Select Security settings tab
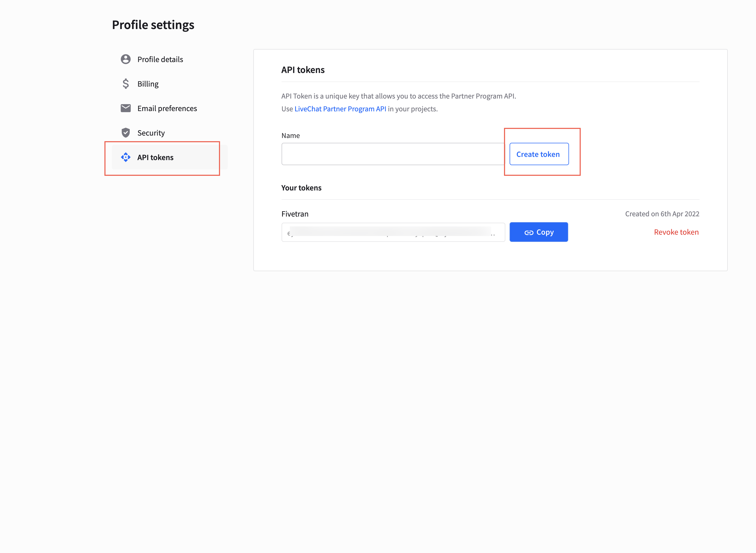The image size is (756, 553). [x=151, y=132]
